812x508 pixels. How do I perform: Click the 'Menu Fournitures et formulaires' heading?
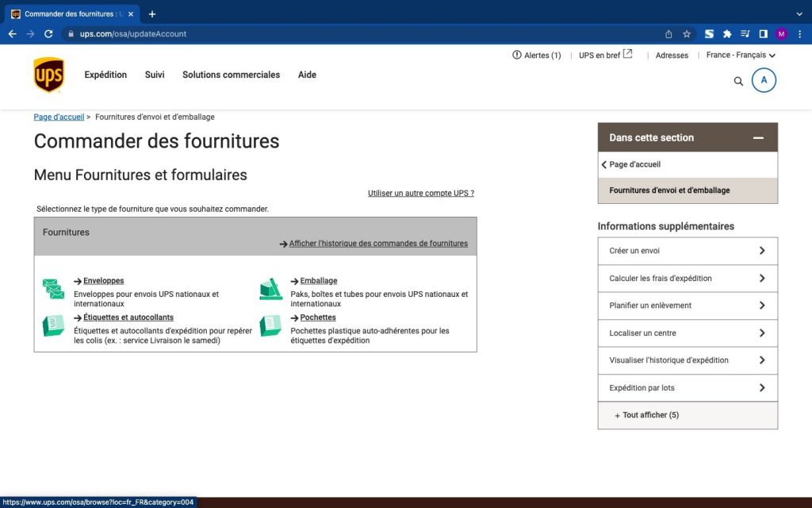(x=140, y=175)
